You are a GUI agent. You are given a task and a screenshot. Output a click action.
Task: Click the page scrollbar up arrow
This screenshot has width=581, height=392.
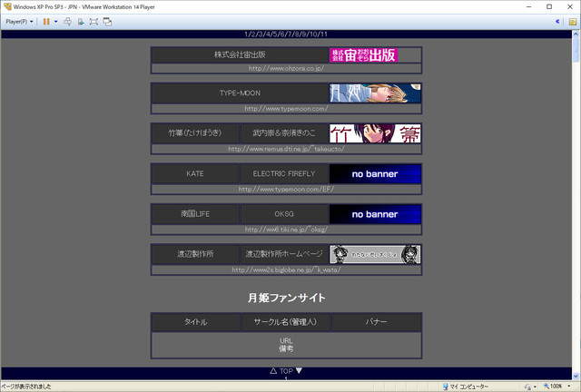576,34
